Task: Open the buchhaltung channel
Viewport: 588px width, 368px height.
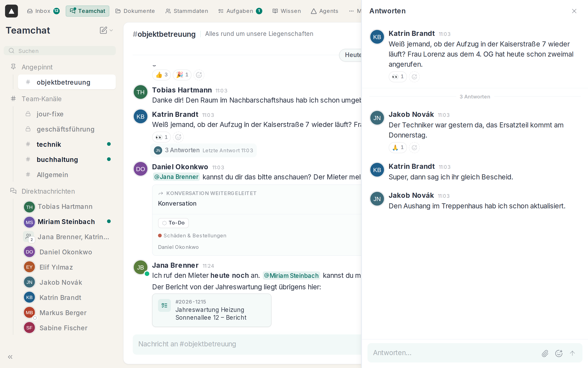Action: coord(67,159)
